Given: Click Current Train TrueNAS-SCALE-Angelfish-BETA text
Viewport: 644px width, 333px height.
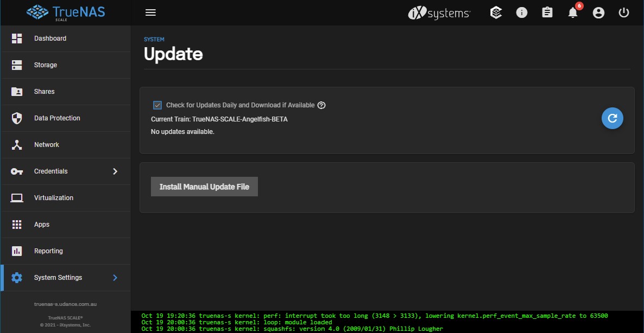Looking at the screenshot, I should 219,119.
